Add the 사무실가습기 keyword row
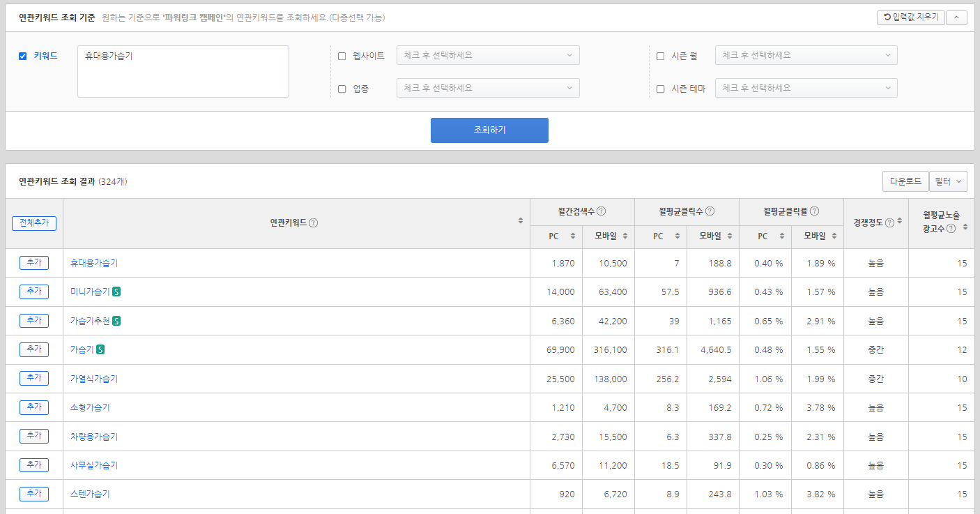This screenshot has width=980, height=514. (x=34, y=465)
